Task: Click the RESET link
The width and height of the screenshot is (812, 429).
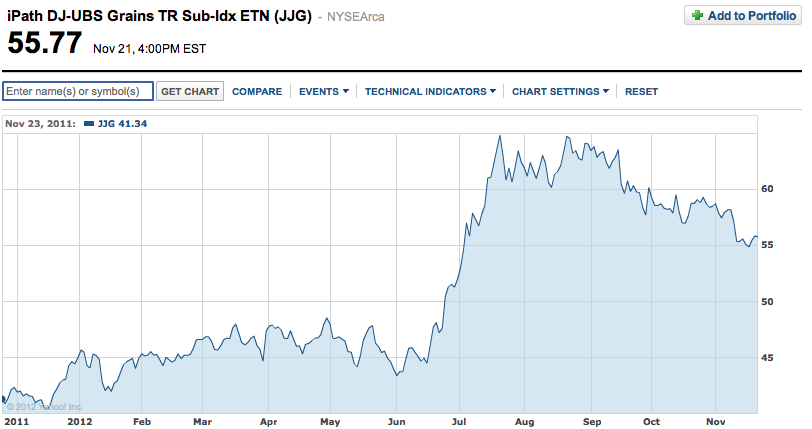Action: pos(641,92)
